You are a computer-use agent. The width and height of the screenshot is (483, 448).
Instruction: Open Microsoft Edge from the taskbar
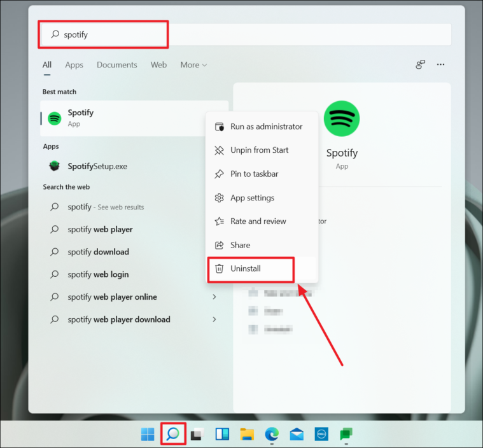(272, 434)
